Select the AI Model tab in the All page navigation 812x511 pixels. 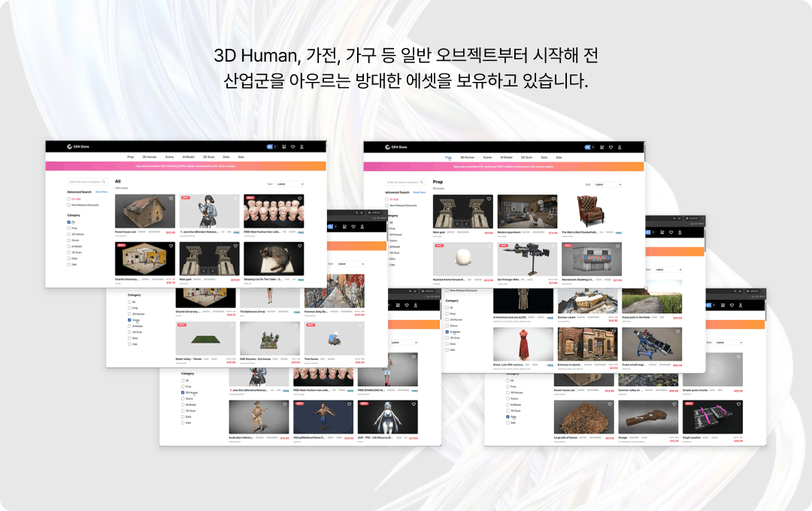[x=189, y=157]
